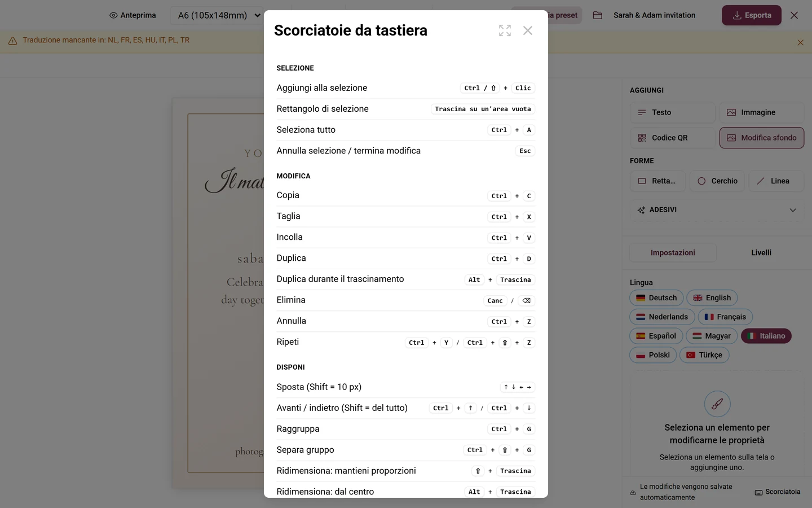Expand the ADESIVI stickers section
Viewport: 812px width, 508px height.
click(717, 210)
